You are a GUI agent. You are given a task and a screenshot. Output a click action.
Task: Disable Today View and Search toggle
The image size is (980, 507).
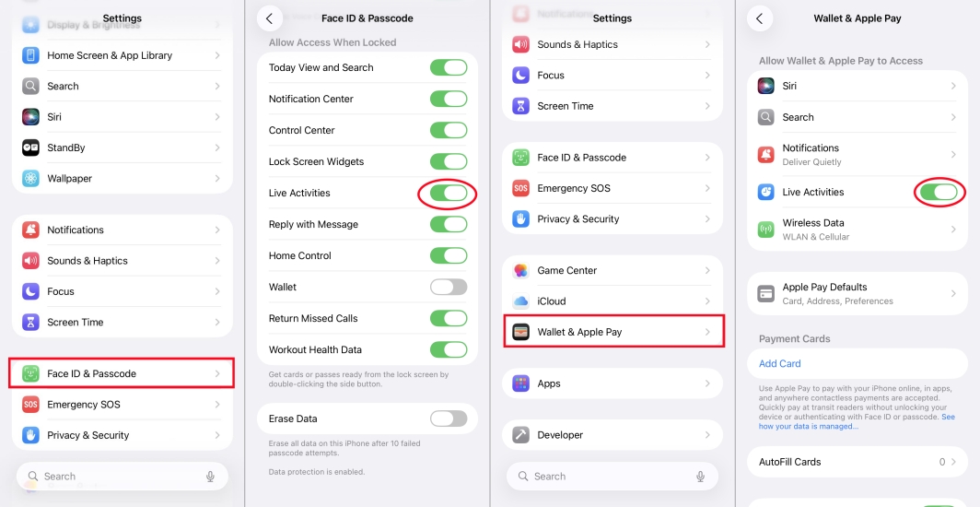(x=449, y=67)
